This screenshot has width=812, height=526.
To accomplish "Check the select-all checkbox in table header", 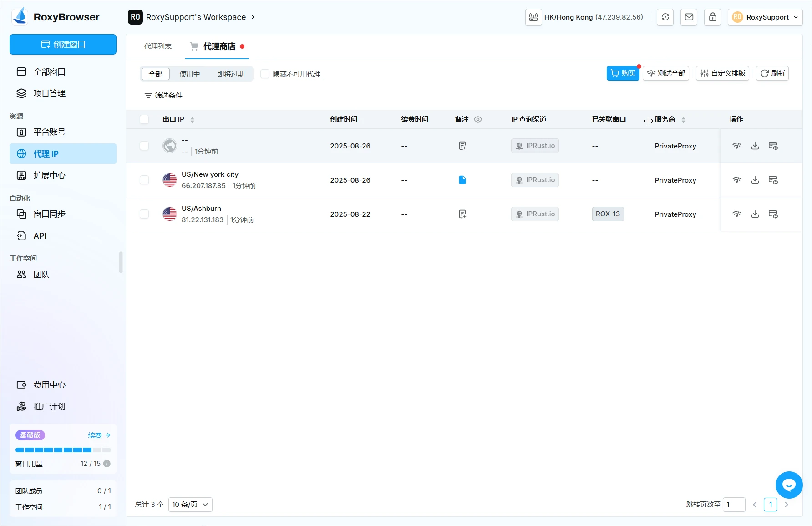I will click(x=144, y=119).
